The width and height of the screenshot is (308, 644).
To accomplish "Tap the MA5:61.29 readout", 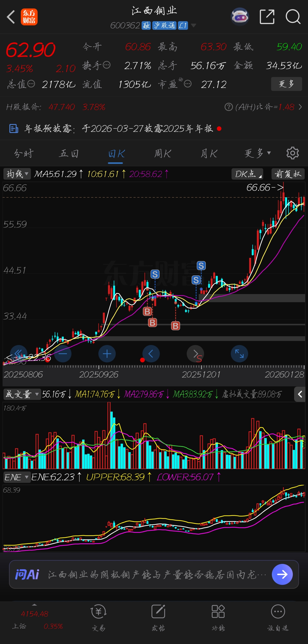I will [58, 174].
